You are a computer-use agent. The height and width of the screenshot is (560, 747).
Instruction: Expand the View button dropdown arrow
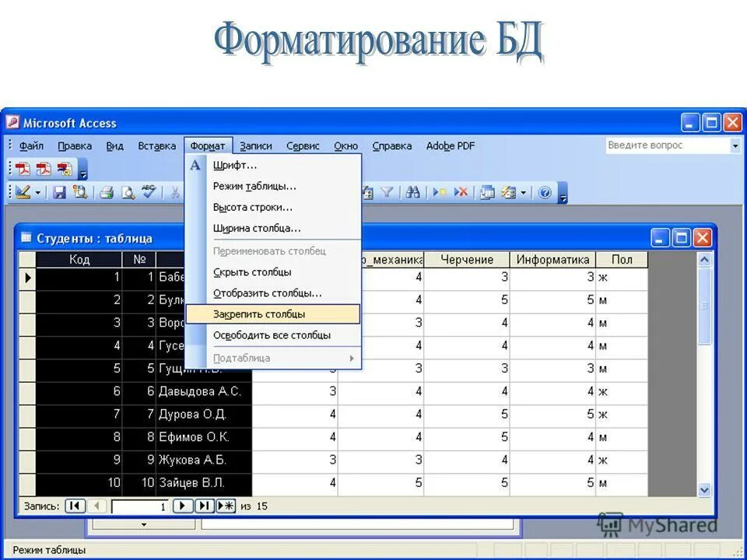[x=39, y=193]
